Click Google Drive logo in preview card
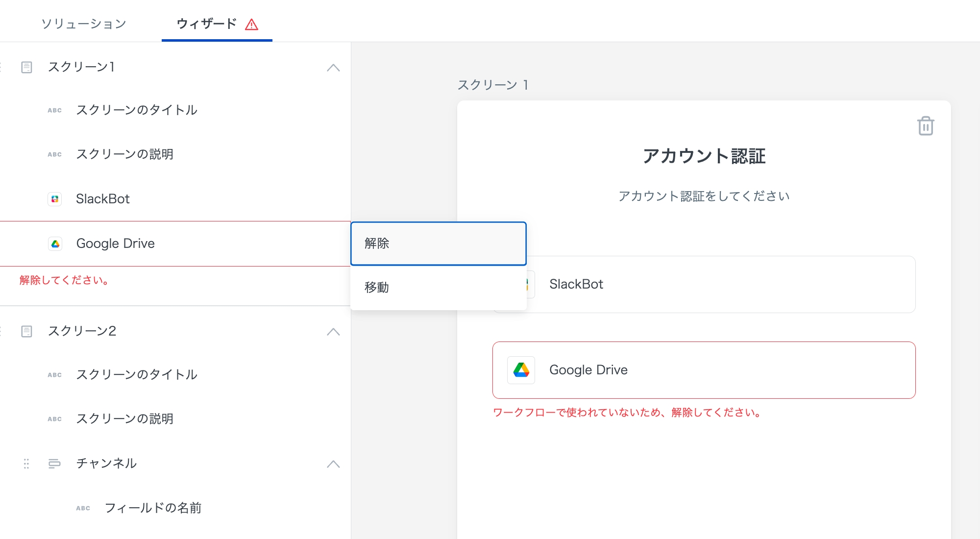 [521, 370]
